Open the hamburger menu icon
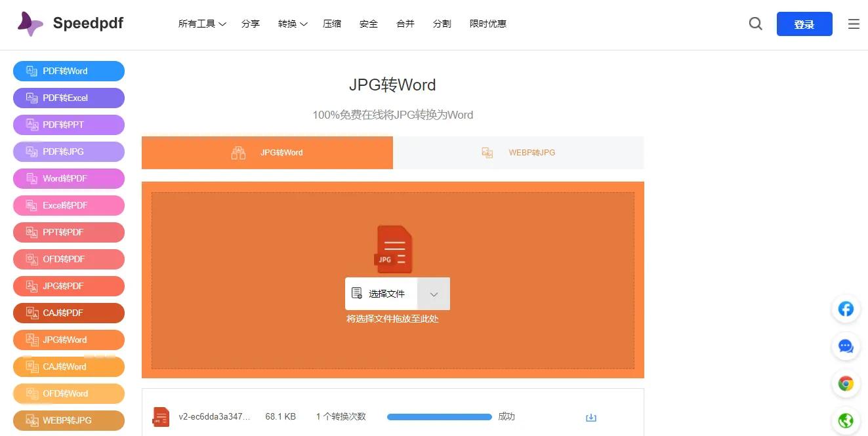Image resolution: width=868 pixels, height=436 pixels. [854, 24]
